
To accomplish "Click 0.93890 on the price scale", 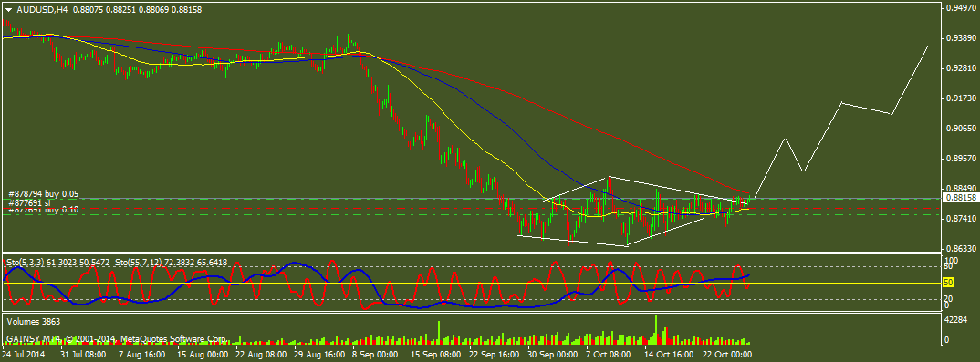I will click(x=961, y=37).
